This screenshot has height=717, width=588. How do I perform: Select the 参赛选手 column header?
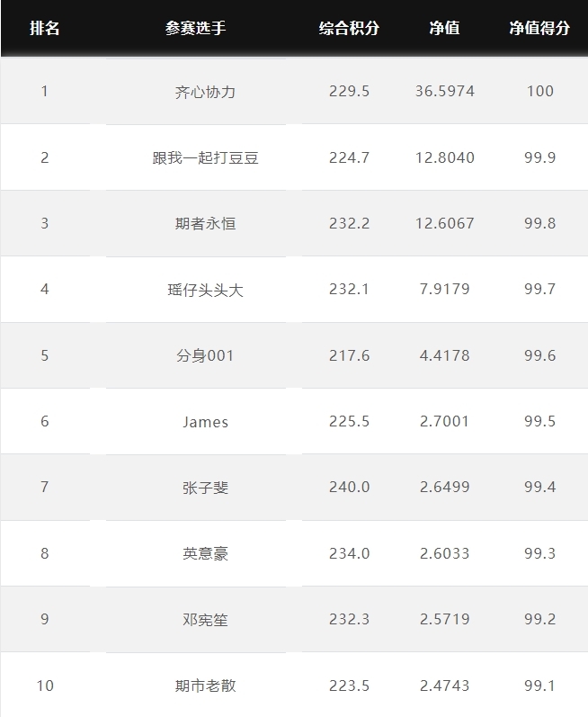pos(195,29)
